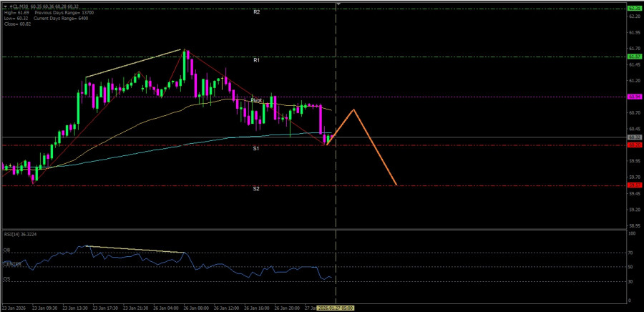Select the R2 resistance level label
644x312 pixels.
(256, 12)
